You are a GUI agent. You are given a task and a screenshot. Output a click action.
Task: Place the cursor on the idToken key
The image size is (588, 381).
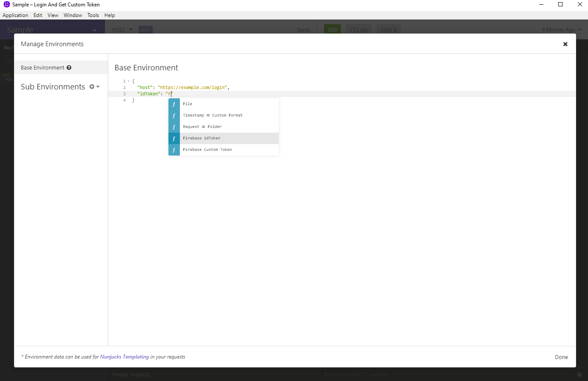(148, 94)
